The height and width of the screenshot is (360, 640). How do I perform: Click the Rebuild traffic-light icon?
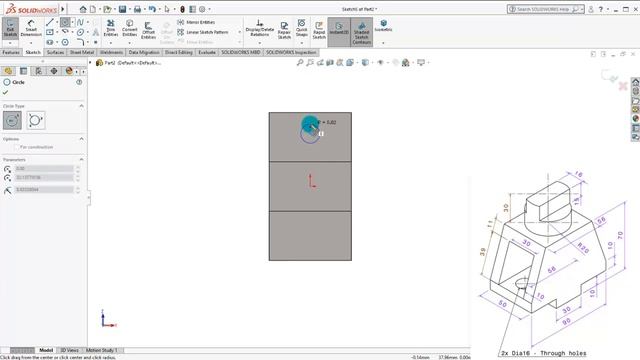click(182, 9)
